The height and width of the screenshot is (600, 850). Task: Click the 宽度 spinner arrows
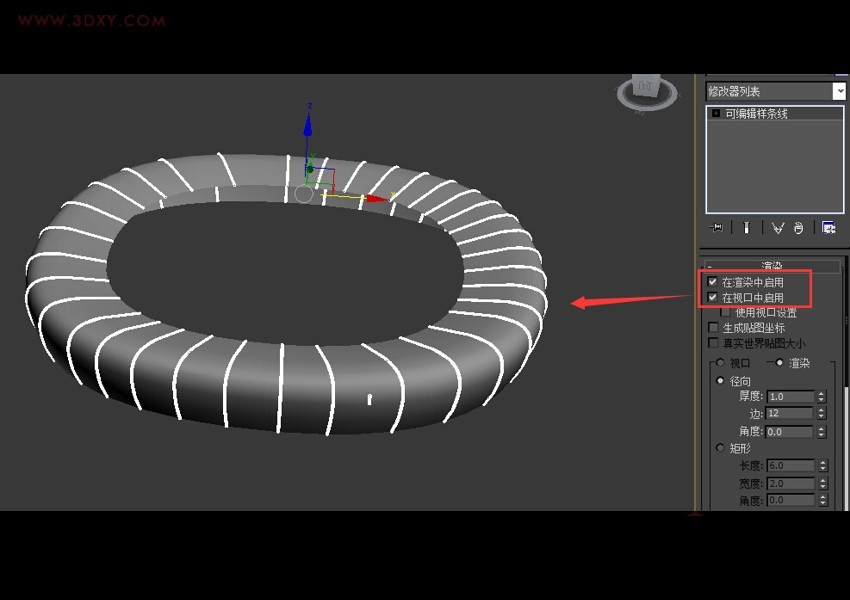click(x=823, y=483)
